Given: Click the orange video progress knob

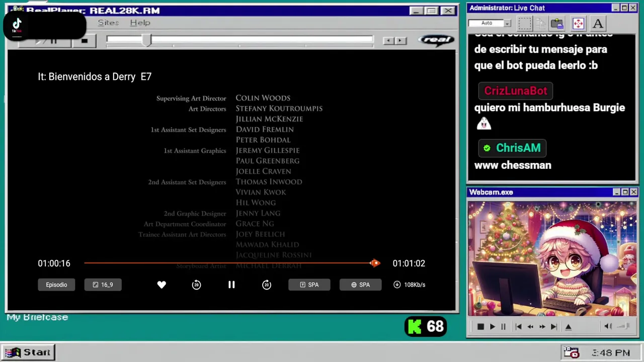Looking at the screenshot, I should point(375,263).
